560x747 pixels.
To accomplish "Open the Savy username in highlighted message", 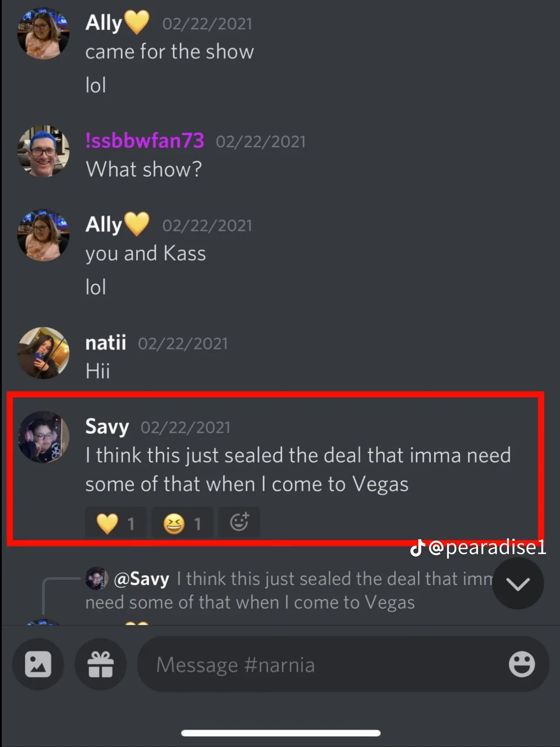I will point(107,426).
